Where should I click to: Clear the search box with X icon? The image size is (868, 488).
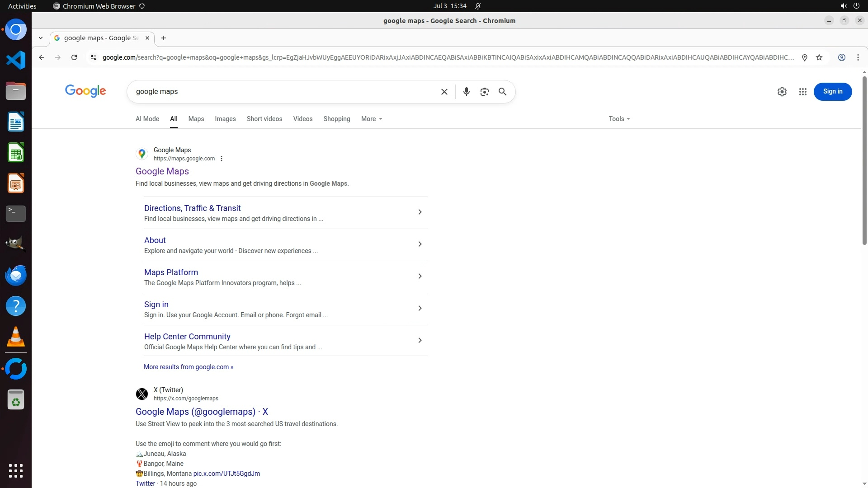[x=444, y=92]
